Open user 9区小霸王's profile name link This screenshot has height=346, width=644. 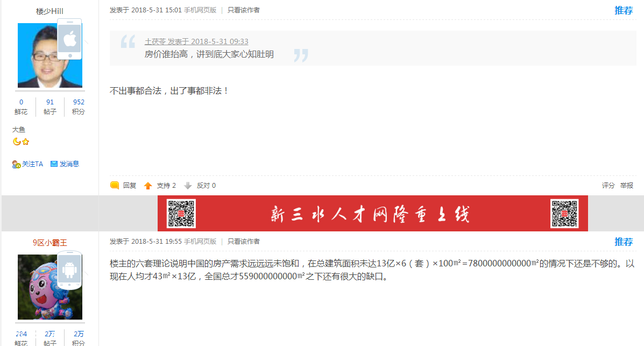(x=49, y=243)
